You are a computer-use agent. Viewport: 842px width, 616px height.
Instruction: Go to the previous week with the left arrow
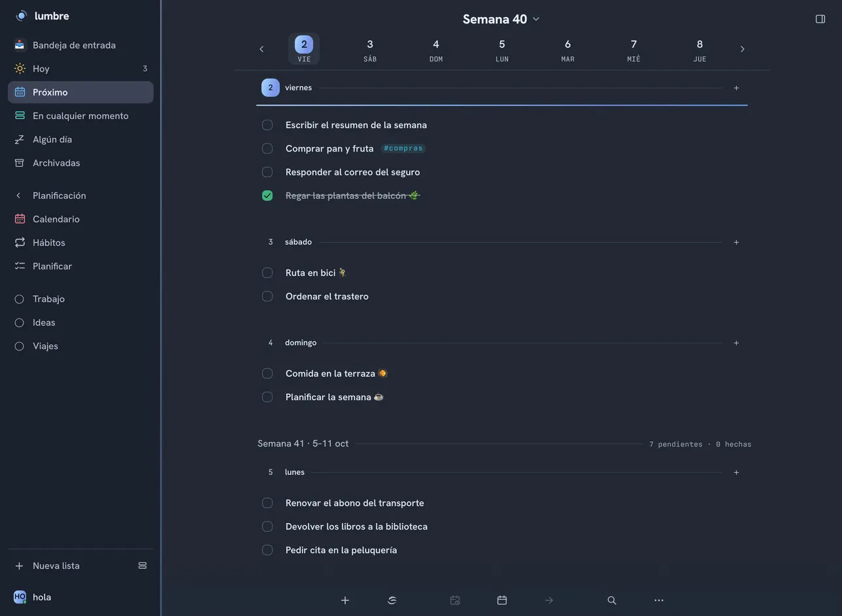(x=261, y=49)
